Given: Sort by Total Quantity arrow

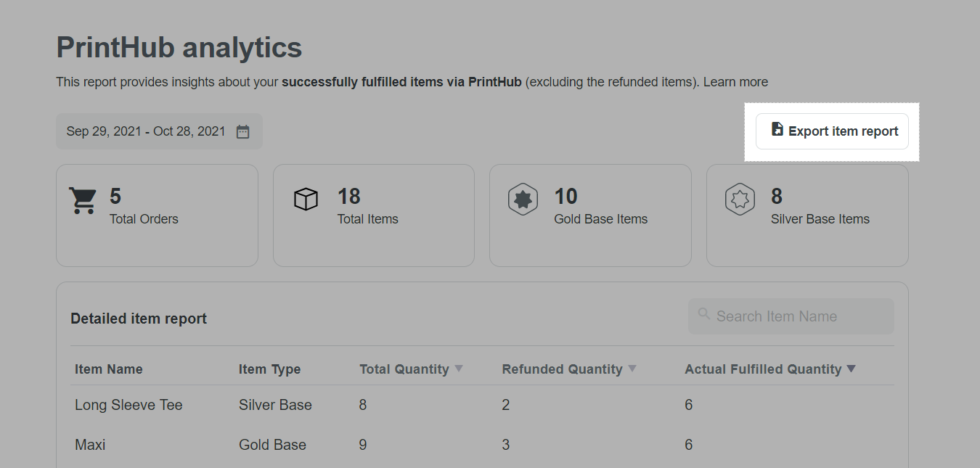Looking at the screenshot, I should tap(459, 369).
